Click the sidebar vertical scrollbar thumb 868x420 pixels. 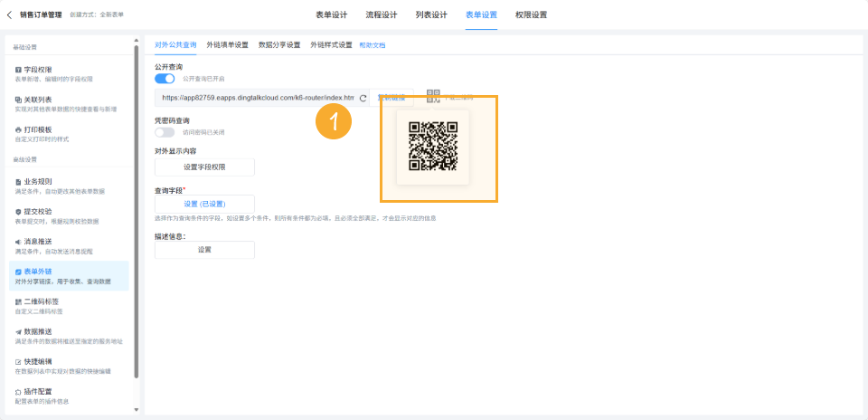point(137,212)
